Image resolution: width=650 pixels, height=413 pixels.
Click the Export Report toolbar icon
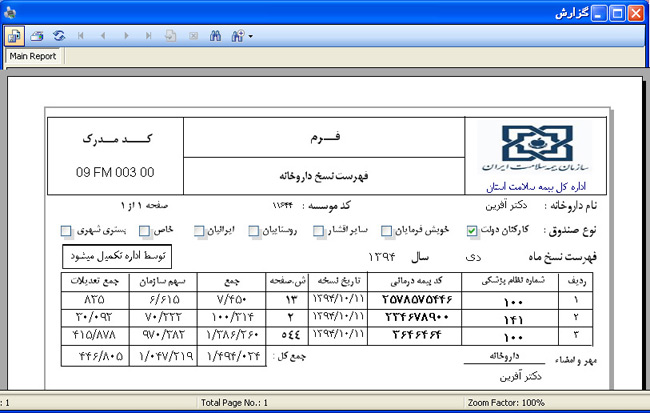point(14,36)
